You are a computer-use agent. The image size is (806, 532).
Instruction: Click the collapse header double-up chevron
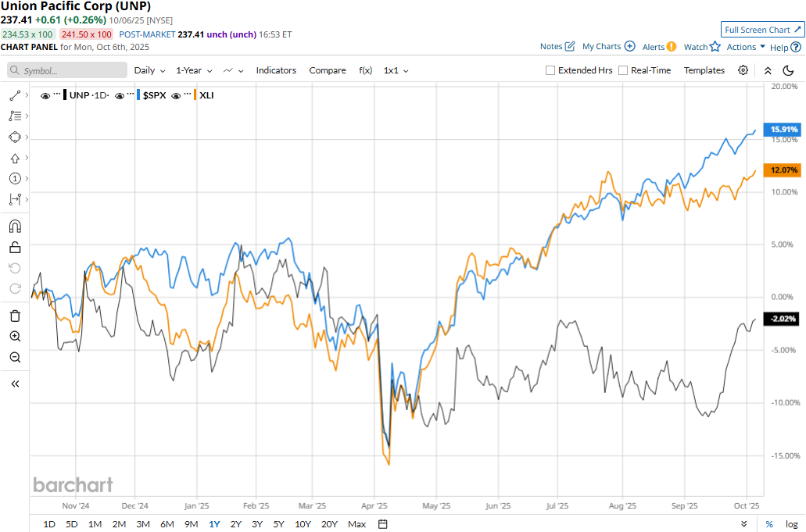coord(768,70)
